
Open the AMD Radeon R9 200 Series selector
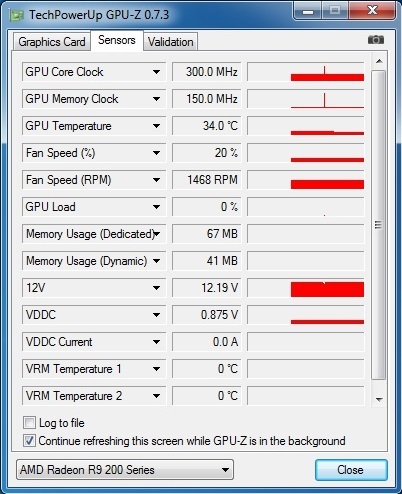click(x=125, y=470)
